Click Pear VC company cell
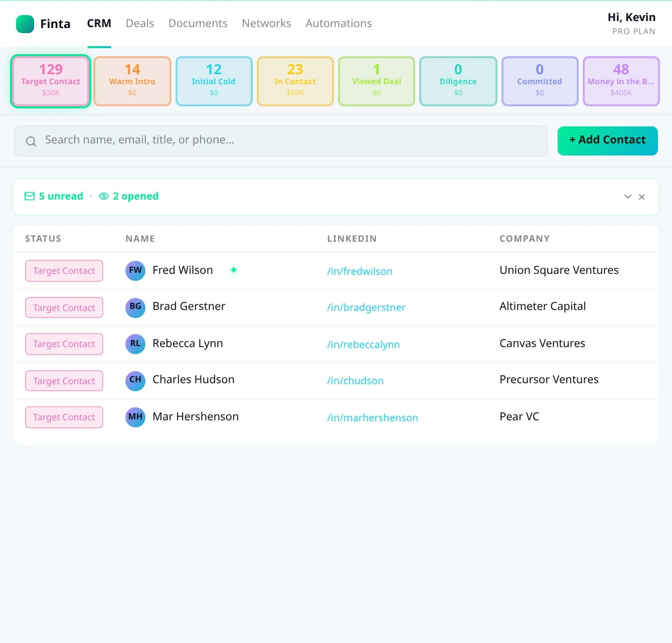The height and width of the screenshot is (643, 672). 519,417
